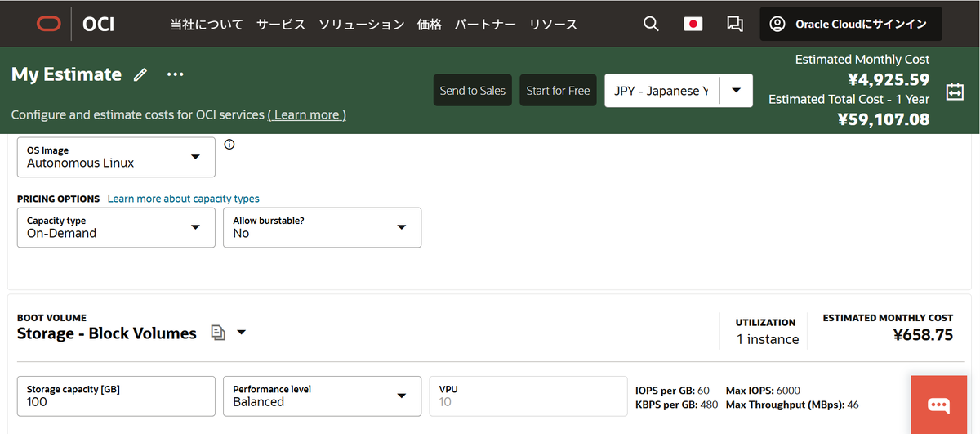The width and height of the screenshot is (980, 434).
Task: Open Capacity type On-Demand dropdown
Action: [x=116, y=227]
